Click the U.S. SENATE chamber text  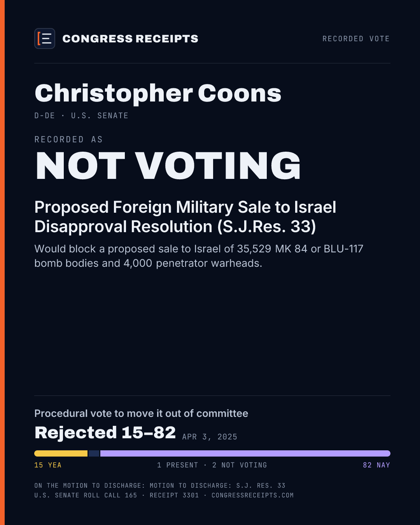point(100,115)
